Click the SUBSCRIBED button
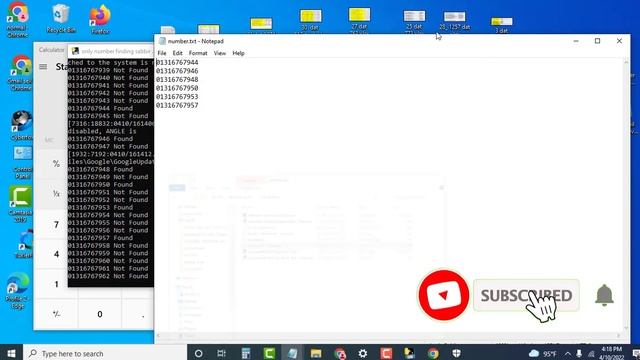Screen dimensions: 640x360 526,295
